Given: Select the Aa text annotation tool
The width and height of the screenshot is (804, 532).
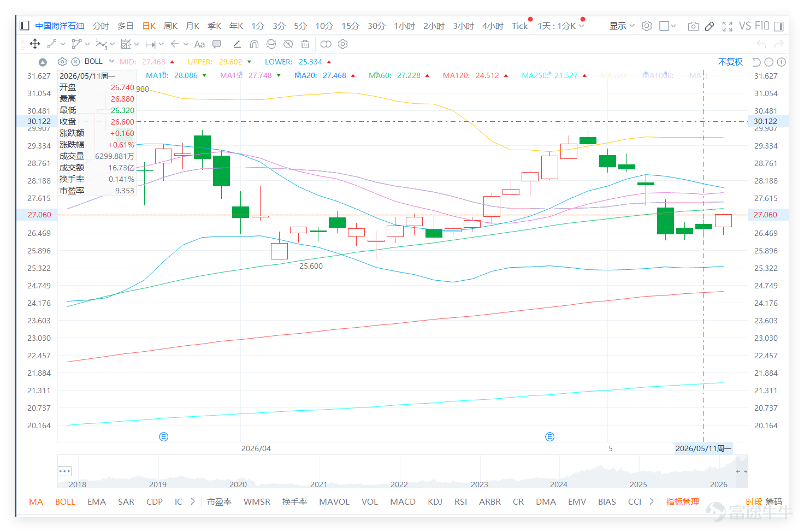Looking at the screenshot, I should click(x=199, y=44).
